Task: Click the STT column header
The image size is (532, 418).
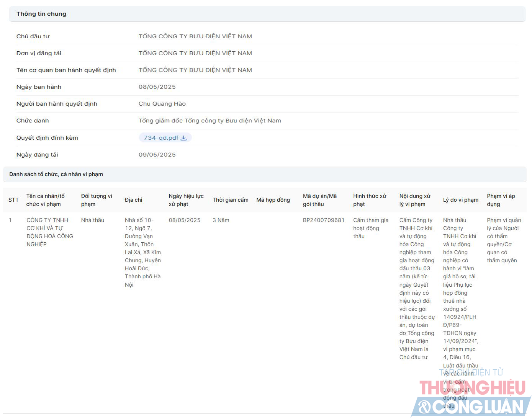Action: (x=13, y=200)
